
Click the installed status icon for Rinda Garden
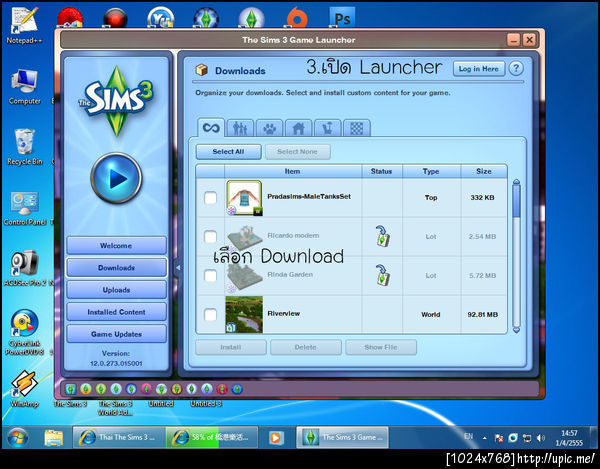click(x=383, y=275)
